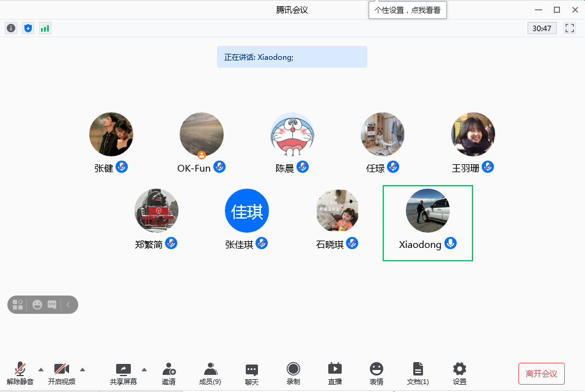This screenshot has height=392, width=585.
Task: Select Xiaodong's avatar thumbnail
Action: pyautogui.click(x=427, y=211)
